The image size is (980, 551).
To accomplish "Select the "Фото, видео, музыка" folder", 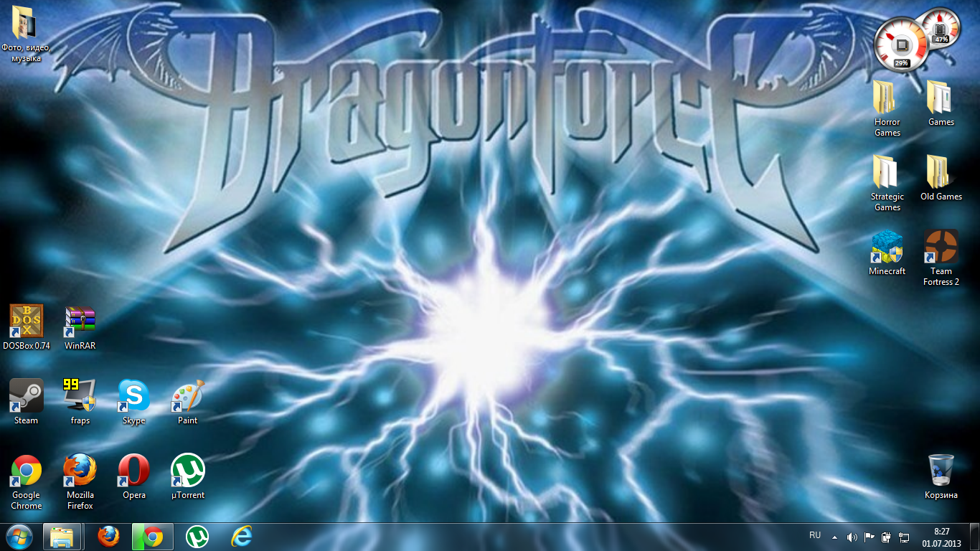I will coord(26,32).
